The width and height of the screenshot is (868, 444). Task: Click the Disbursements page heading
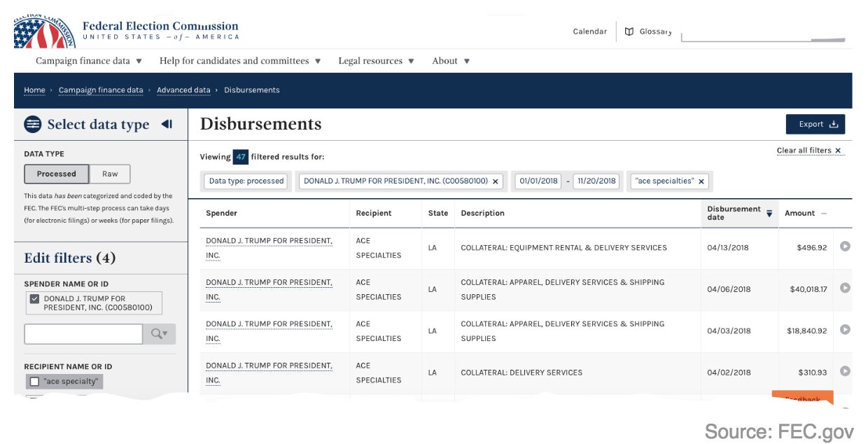point(261,124)
